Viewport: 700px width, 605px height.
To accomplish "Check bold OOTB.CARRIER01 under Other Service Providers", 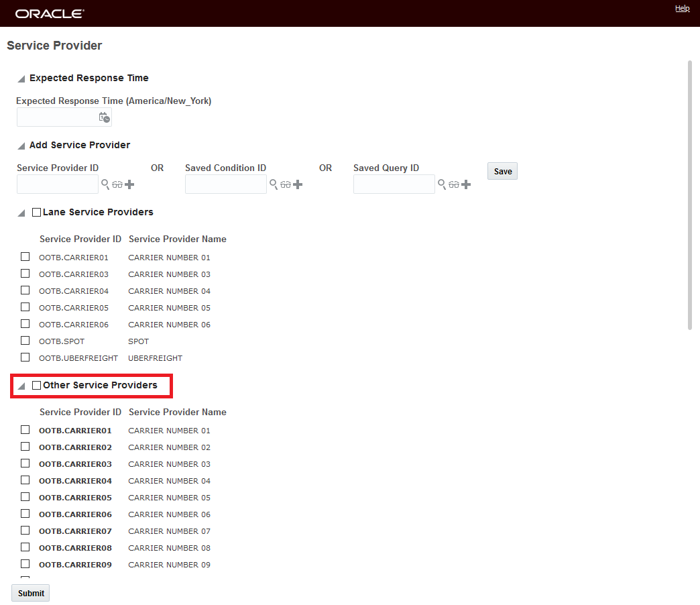I will (x=25, y=429).
